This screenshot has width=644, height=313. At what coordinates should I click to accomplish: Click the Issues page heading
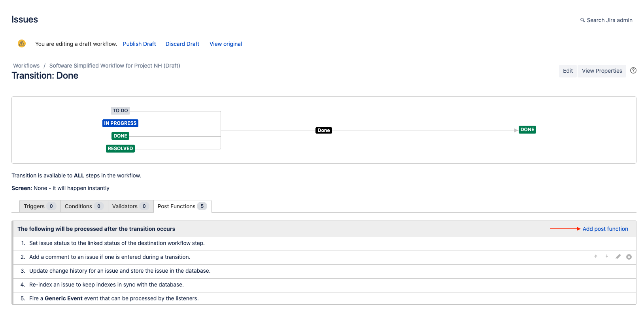point(25,19)
